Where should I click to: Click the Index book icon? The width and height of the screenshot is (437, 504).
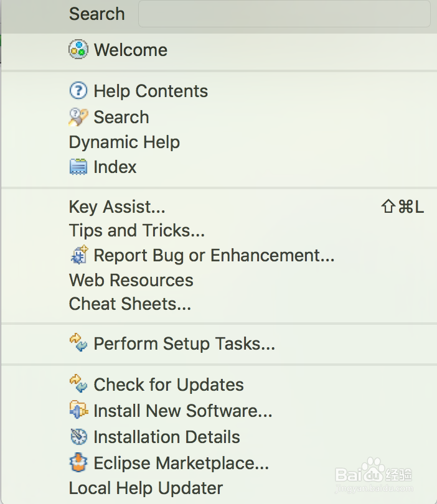point(78,167)
